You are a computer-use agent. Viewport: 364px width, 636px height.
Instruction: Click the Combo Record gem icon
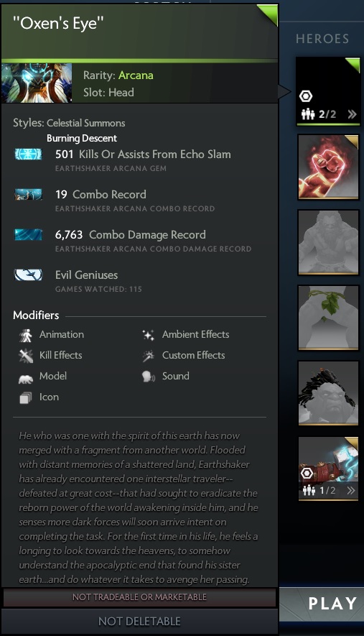click(x=28, y=194)
